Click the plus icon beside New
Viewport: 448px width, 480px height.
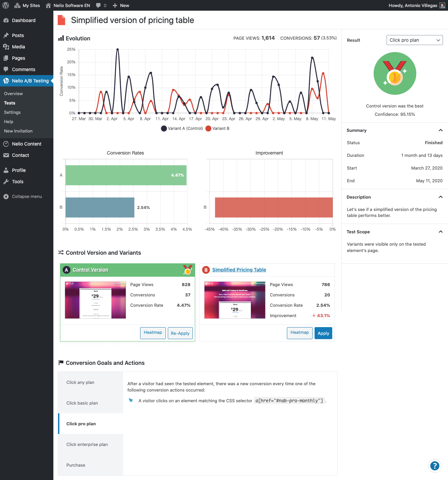[x=115, y=5]
